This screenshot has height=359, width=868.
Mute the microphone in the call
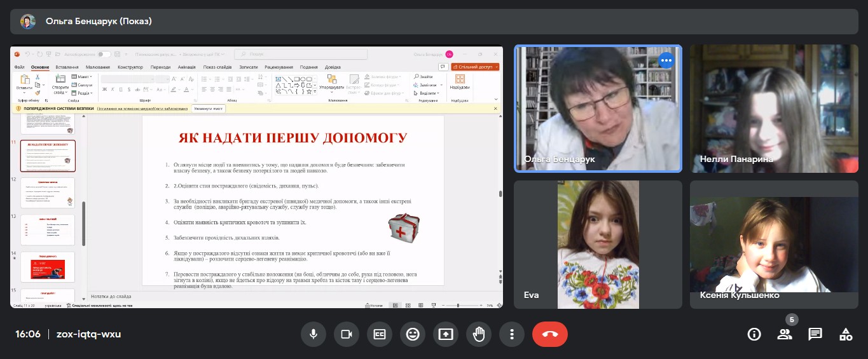(313, 334)
